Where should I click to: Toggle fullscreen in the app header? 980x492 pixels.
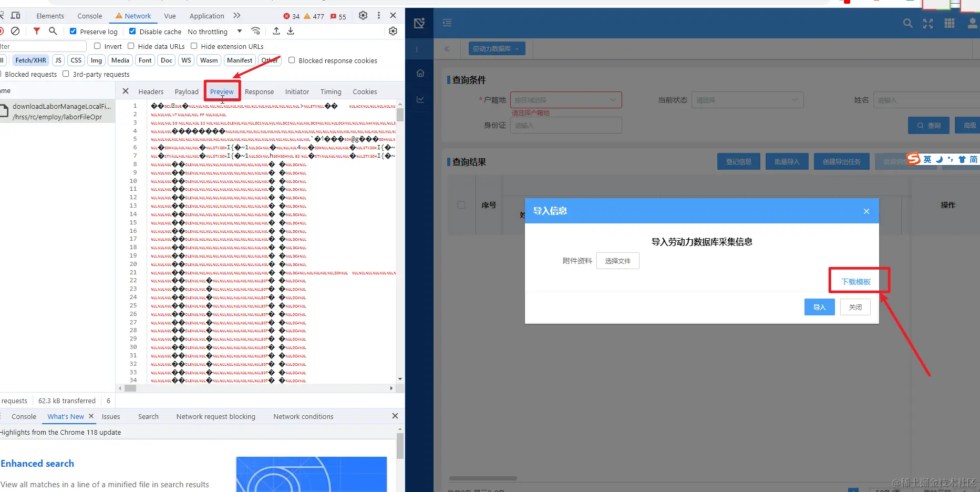929,23
